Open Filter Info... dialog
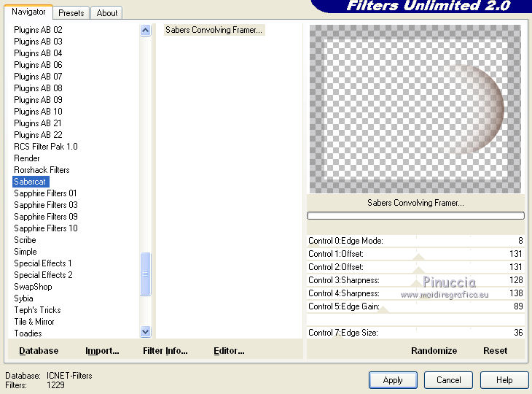532x394 pixels. pyautogui.click(x=165, y=350)
